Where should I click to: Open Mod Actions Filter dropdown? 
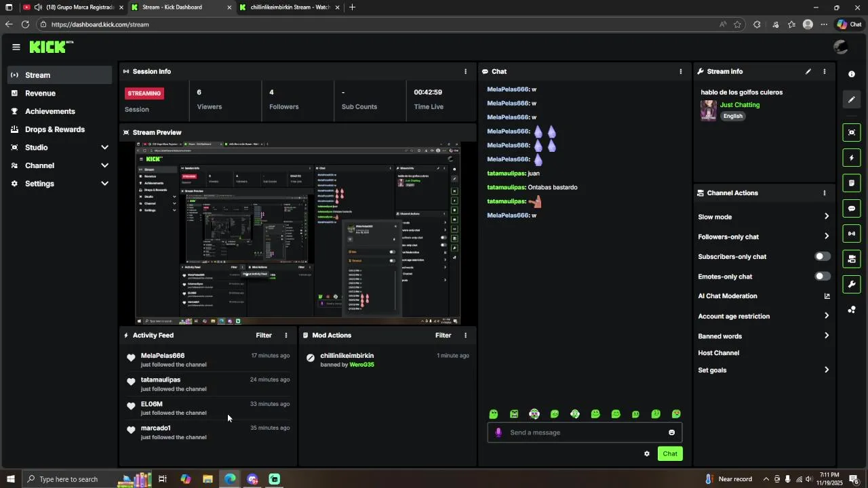(x=443, y=335)
